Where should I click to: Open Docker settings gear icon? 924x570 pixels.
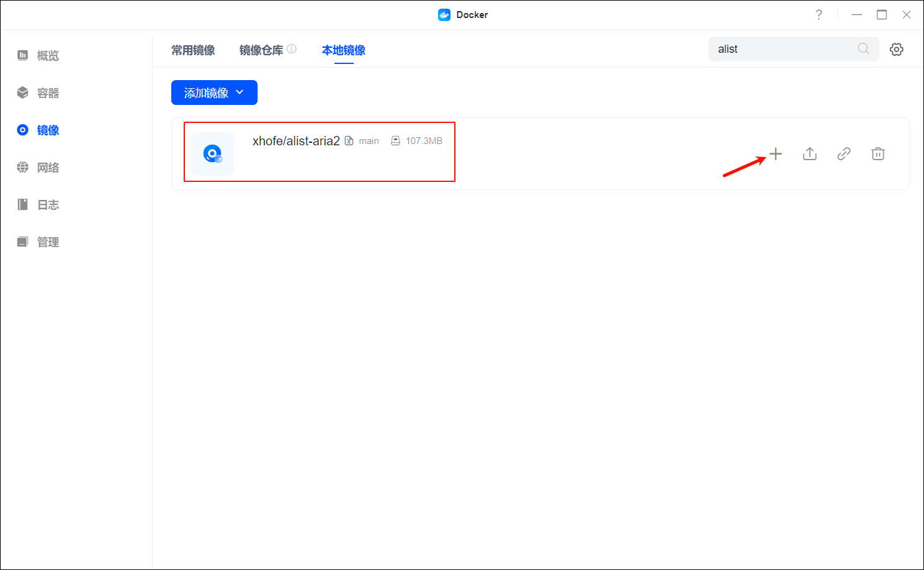[897, 50]
